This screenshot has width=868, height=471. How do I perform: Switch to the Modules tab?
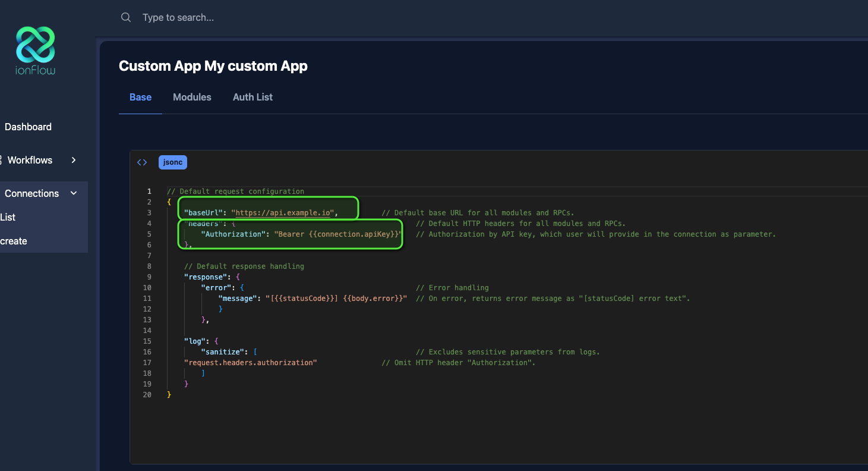192,97
